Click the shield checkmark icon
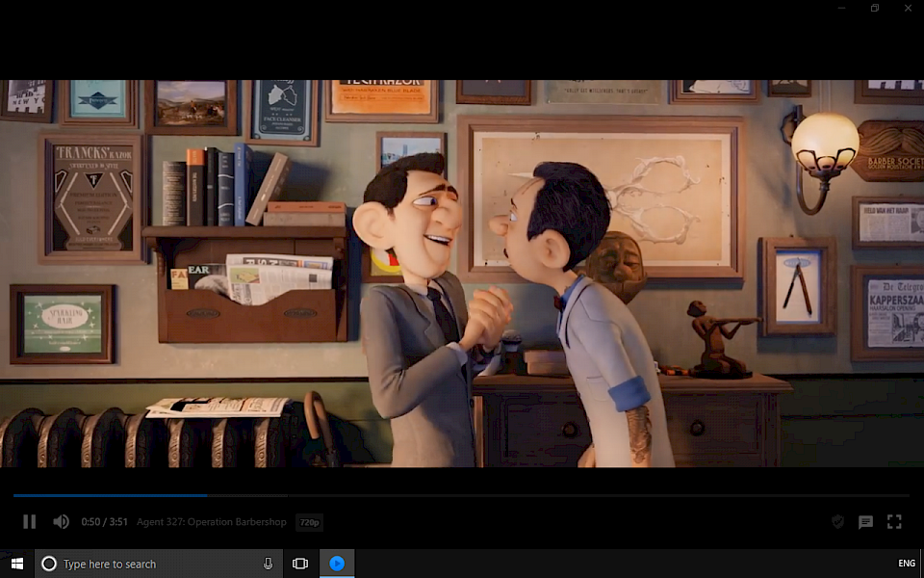The image size is (924, 578). click(x=837, y=521)
